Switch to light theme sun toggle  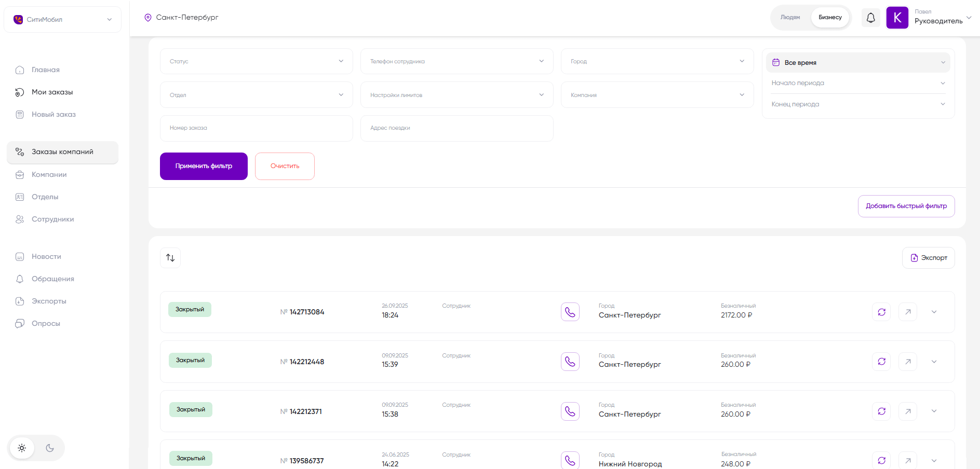[x=22, y=448]
